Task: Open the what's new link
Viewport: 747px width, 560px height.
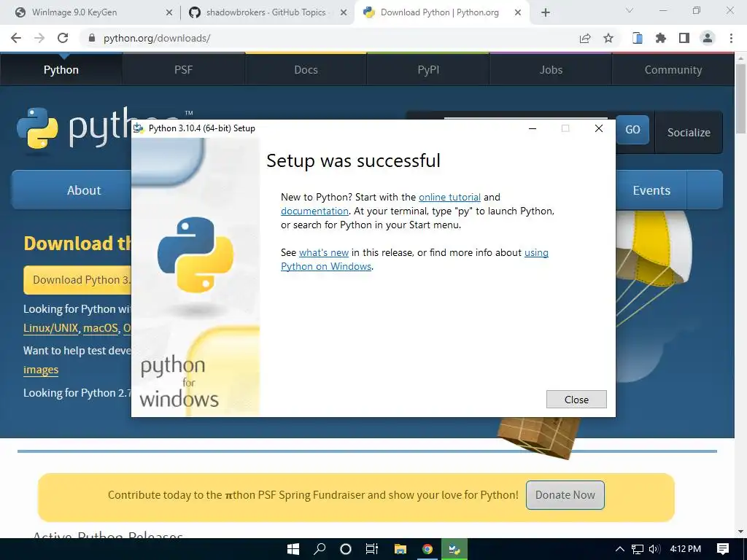Action: (323, 252)
